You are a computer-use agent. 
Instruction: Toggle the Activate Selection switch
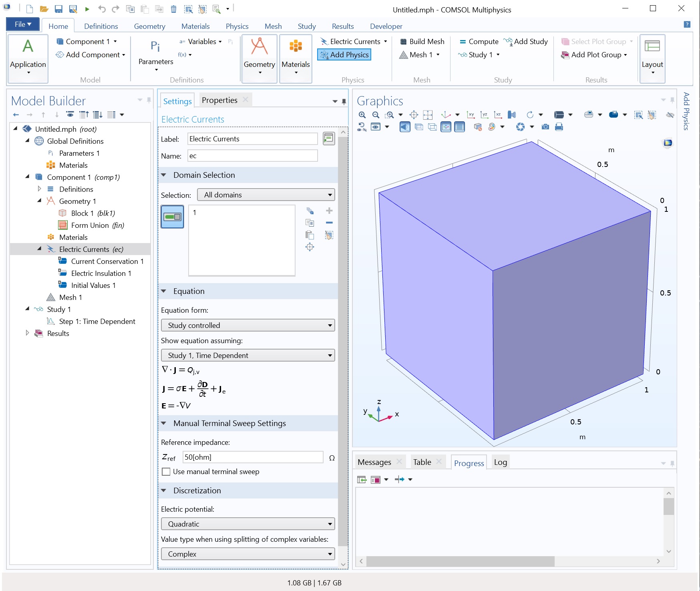(172, 217)
